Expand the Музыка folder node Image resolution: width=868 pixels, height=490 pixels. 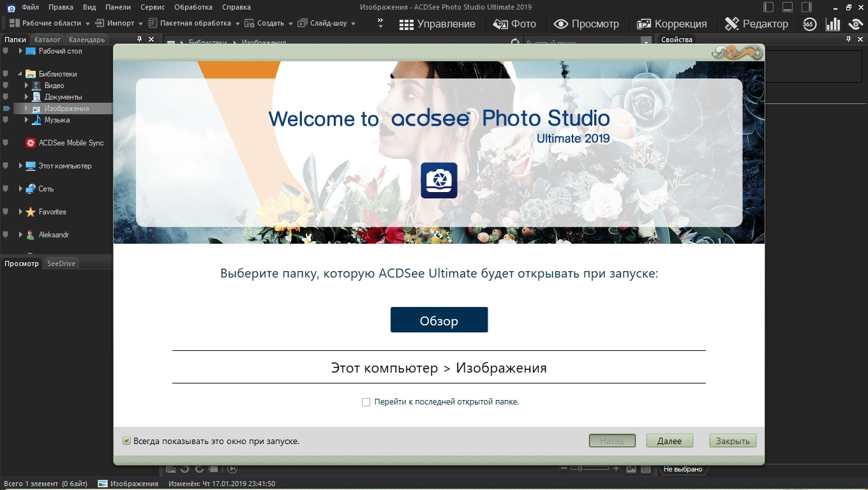[26, 120]
